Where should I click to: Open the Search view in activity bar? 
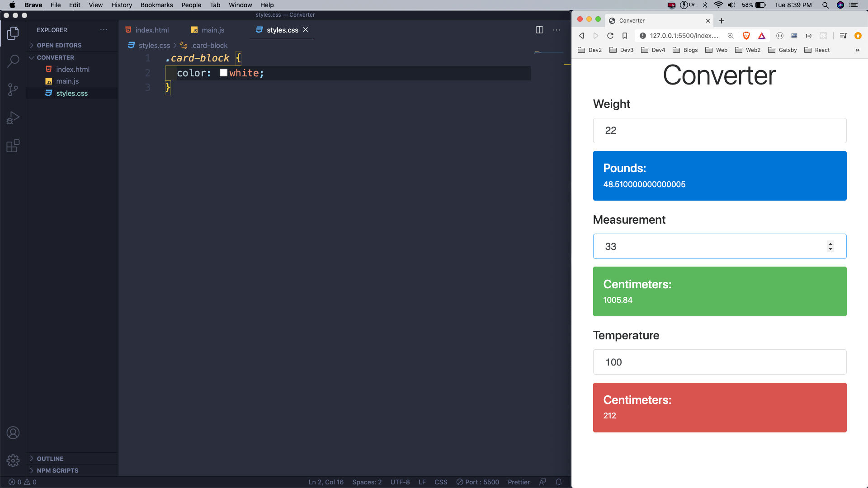(13, 61)
